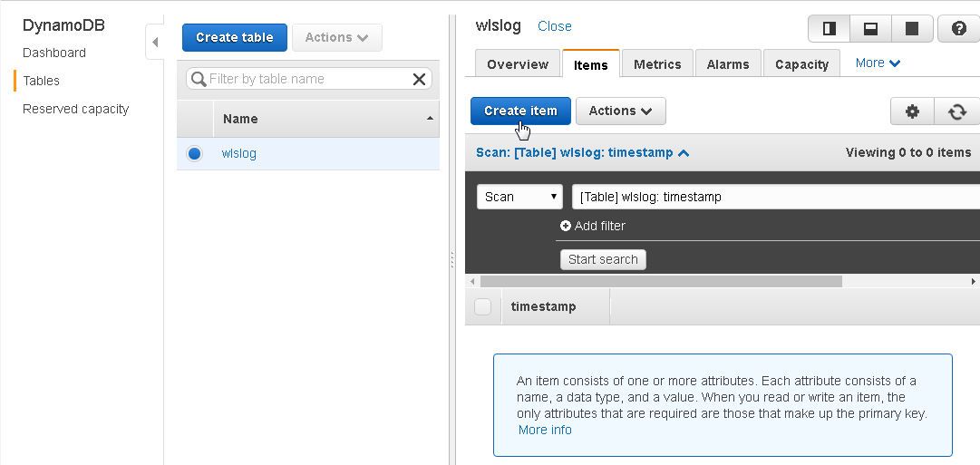Open the items Actions dropdown
This screenshot has width=980, height=465.
621,111
